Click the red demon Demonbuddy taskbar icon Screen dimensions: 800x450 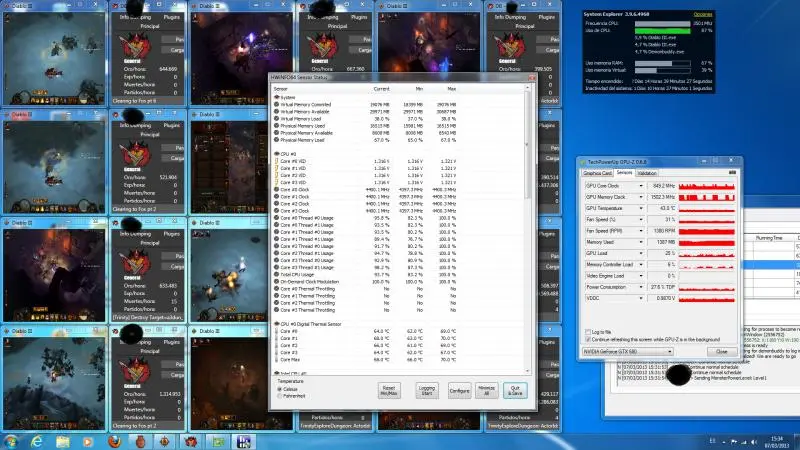pos(191,442)
